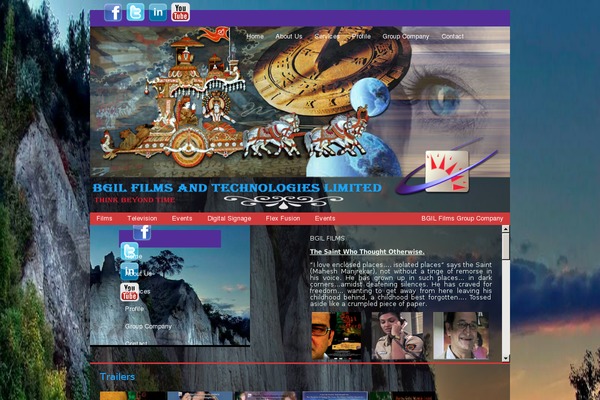The height and width of the screenshot is (400, 600).
Task: Open the first film still of man with glasses
Action: pos(336,335)
